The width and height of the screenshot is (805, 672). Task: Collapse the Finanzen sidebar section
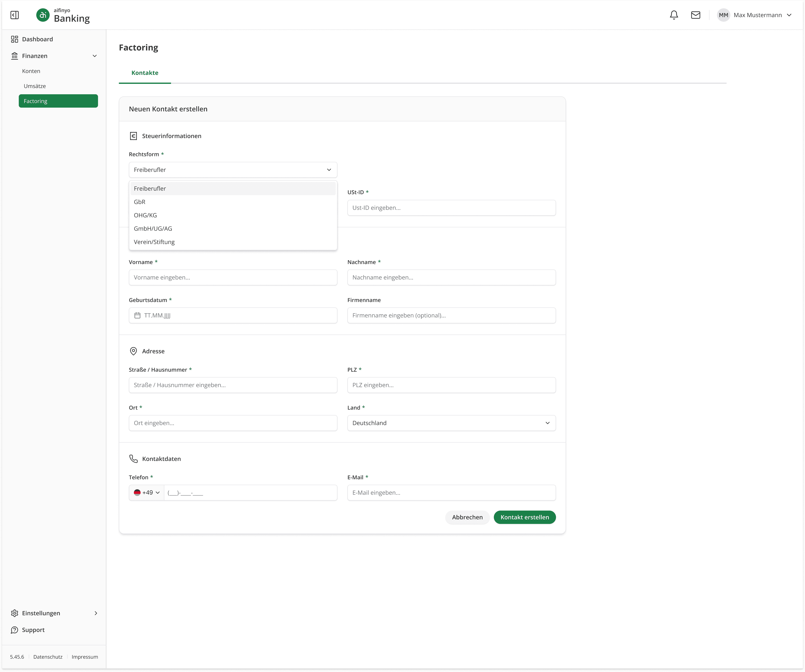[x=94, y=56]
